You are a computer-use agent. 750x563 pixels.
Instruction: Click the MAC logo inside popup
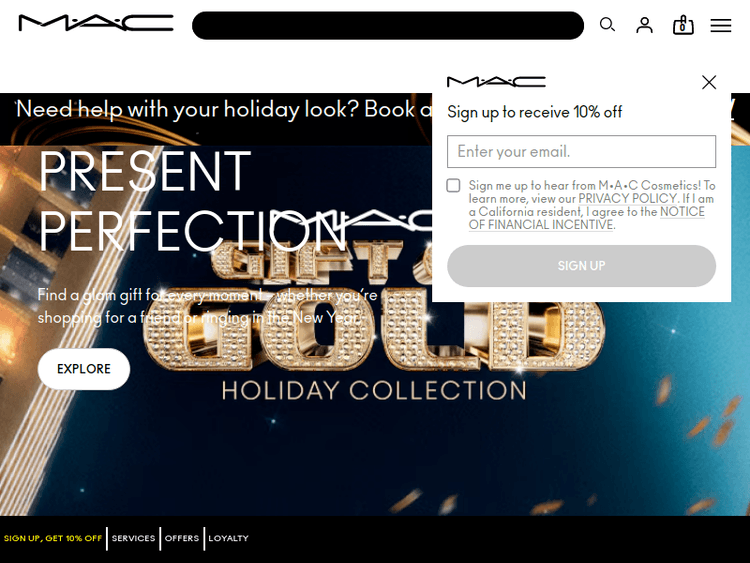pyautogui.click(x=496, y=82)
